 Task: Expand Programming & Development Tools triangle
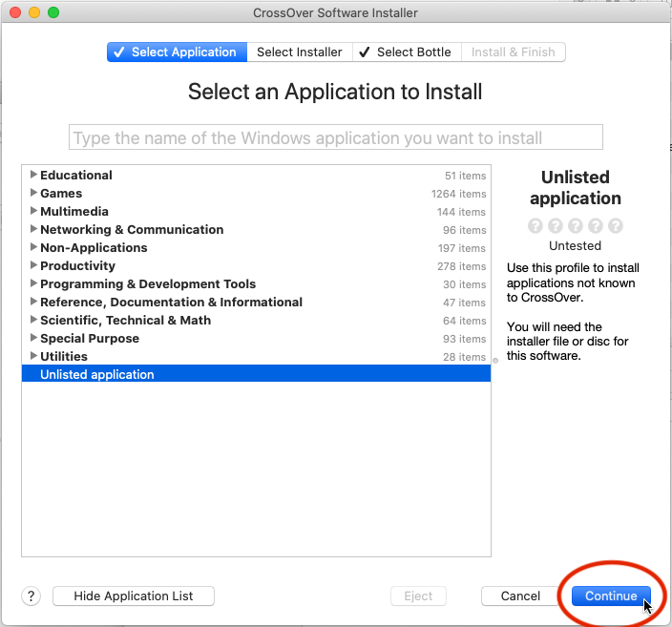pyautogui.click(x=33, y=282)
